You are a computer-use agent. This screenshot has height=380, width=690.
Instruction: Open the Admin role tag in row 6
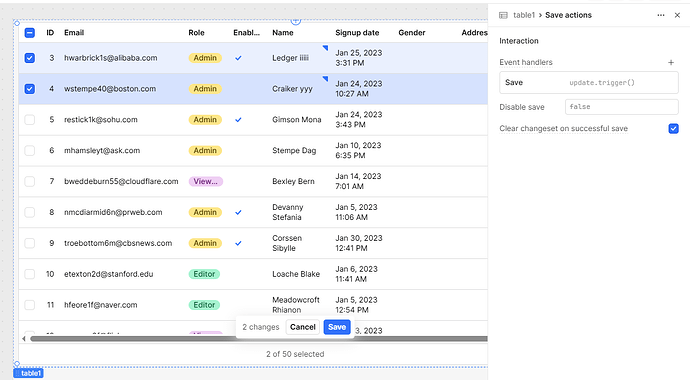coord(205,150)
